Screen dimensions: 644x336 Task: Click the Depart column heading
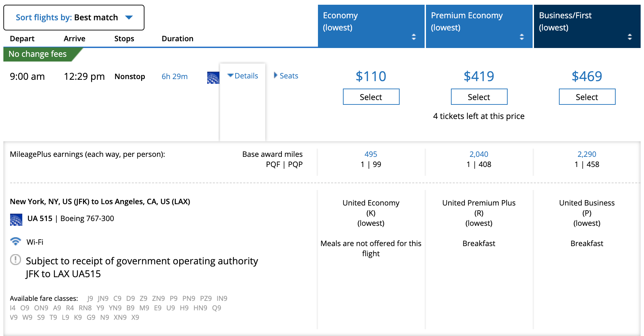22,39
